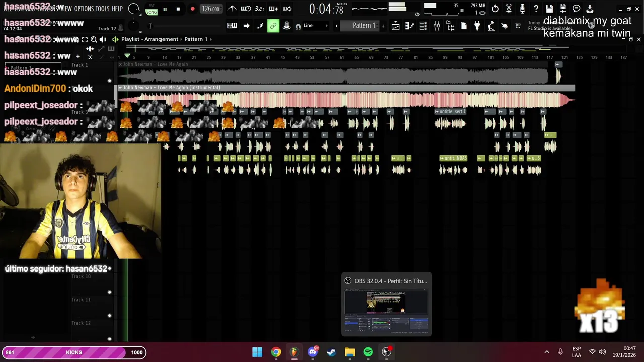Open the VIEW menu
This screenshot has height=362, width=644.
point(66,9)
